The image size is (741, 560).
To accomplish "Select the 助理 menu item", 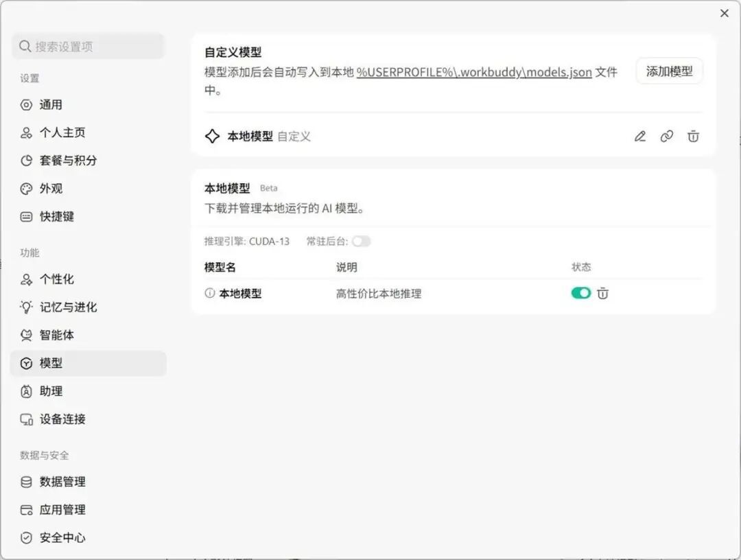I will (88, 391).
